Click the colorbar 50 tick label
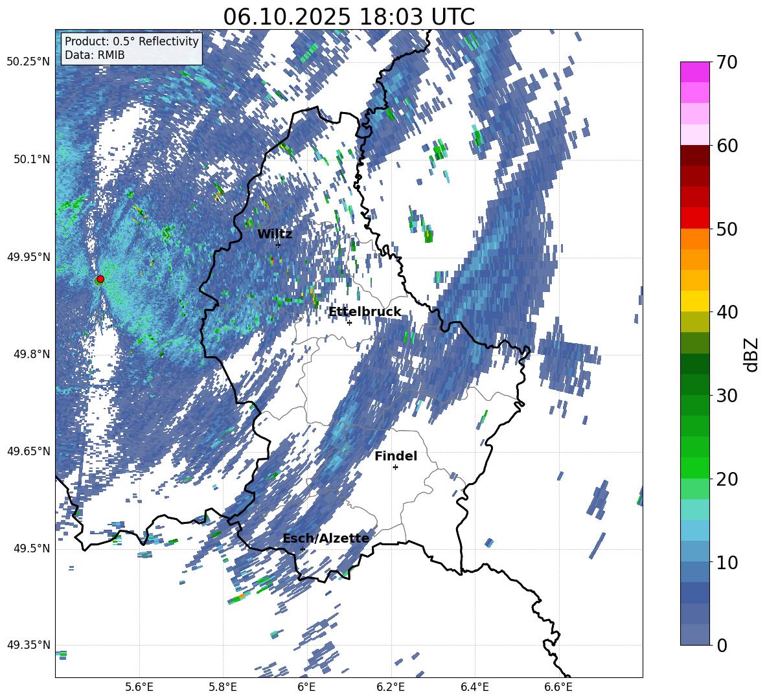The image size is (767, 700). (x=727, y=229)
